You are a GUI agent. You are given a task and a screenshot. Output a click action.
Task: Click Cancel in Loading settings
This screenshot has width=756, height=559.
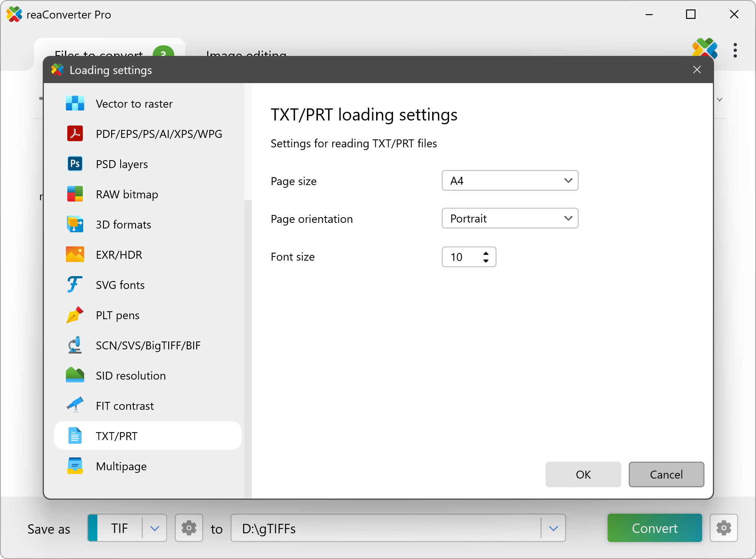click(666, 475)
